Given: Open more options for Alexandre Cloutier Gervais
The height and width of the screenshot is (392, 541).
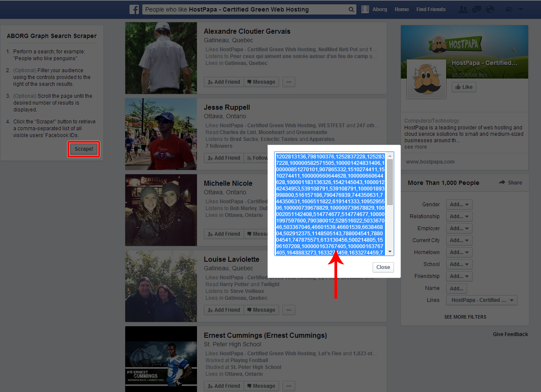Looking at the screenshot, I should [289, 82].
